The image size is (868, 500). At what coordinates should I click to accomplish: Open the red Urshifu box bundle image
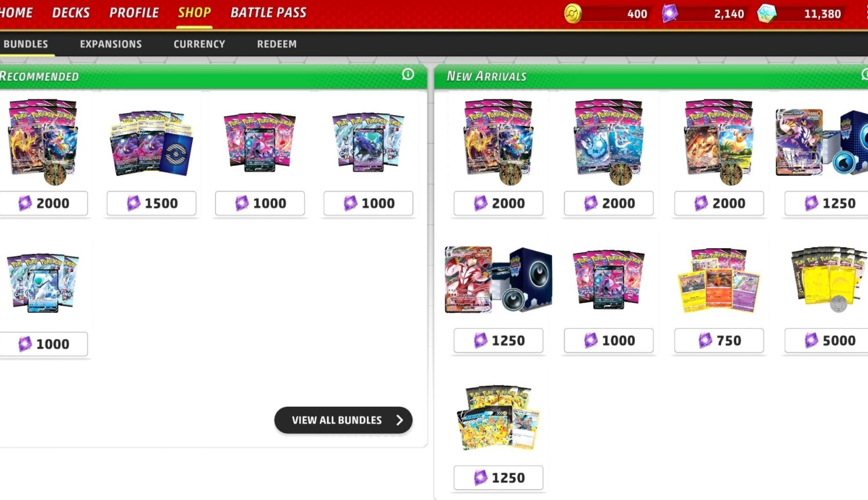pos(498,280)
